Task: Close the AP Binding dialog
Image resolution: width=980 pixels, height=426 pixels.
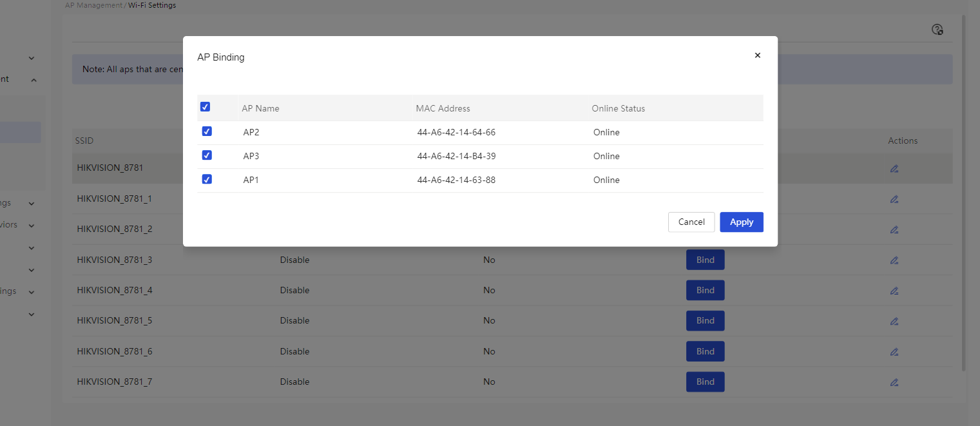Action: coord(757,55)
